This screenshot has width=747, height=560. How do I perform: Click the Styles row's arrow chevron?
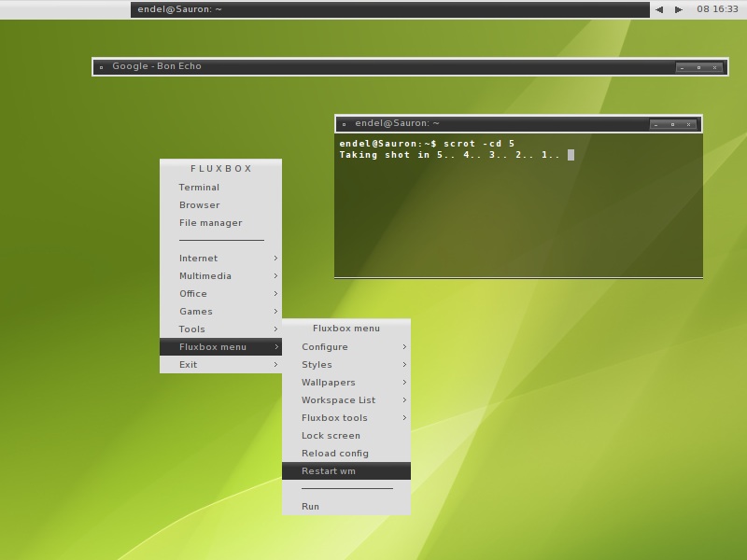(404, 364)
